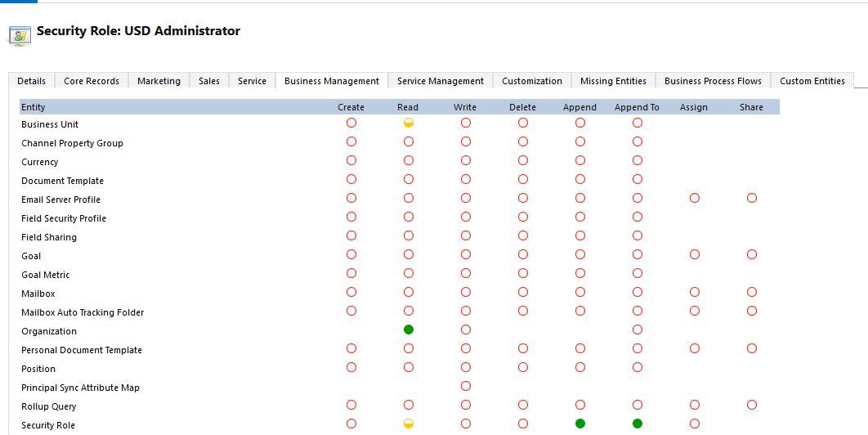Click Security Role Append green circle
Image resolution: width=868 pixels, height=435 pixels.
click(x=580, y=424)
